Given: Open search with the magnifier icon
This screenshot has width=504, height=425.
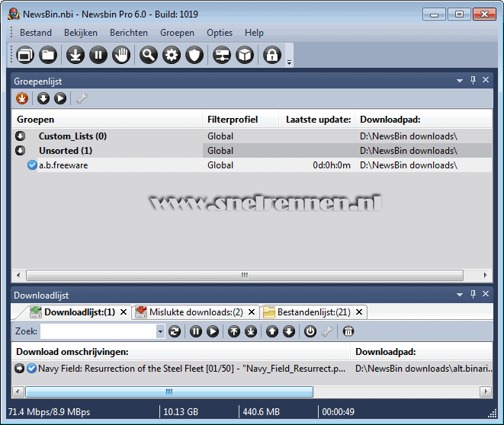Looking at the screenshot, I should click(x=149, y=55).
